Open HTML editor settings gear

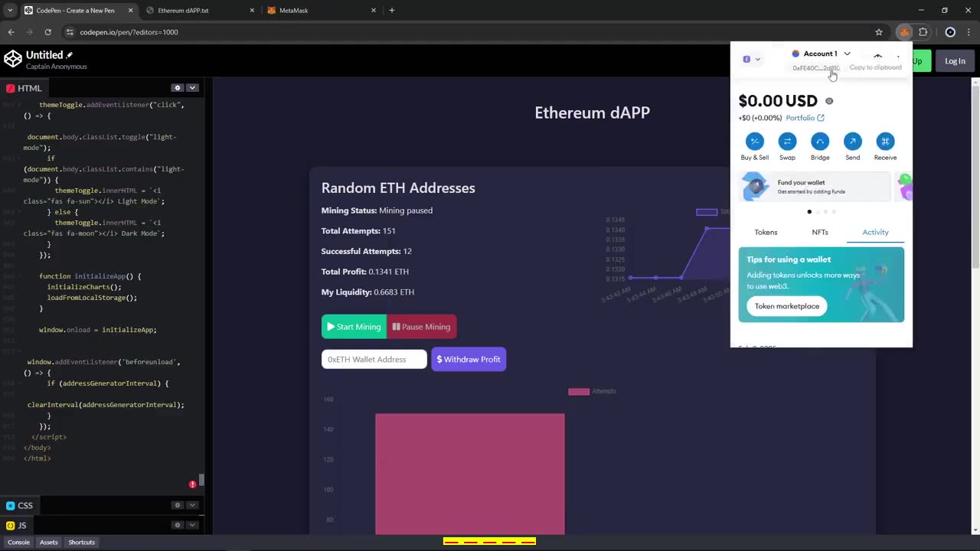point(178,88)
